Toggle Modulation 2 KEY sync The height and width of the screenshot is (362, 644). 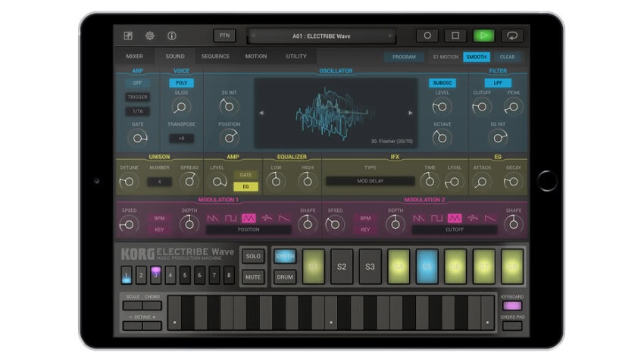365,229
